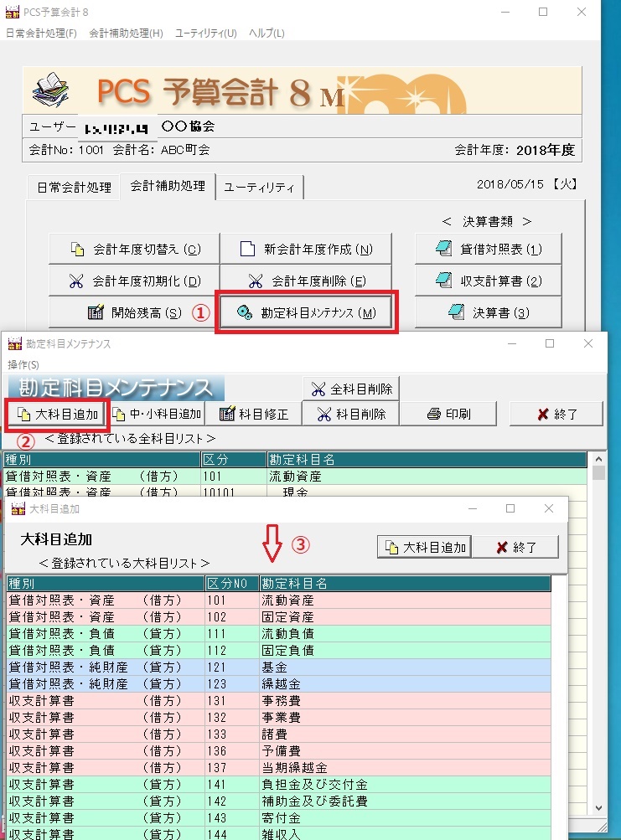The height and width of the screenshot is (840, 621).
Task: Select row 143 寄付金
Action: point(279,818)
